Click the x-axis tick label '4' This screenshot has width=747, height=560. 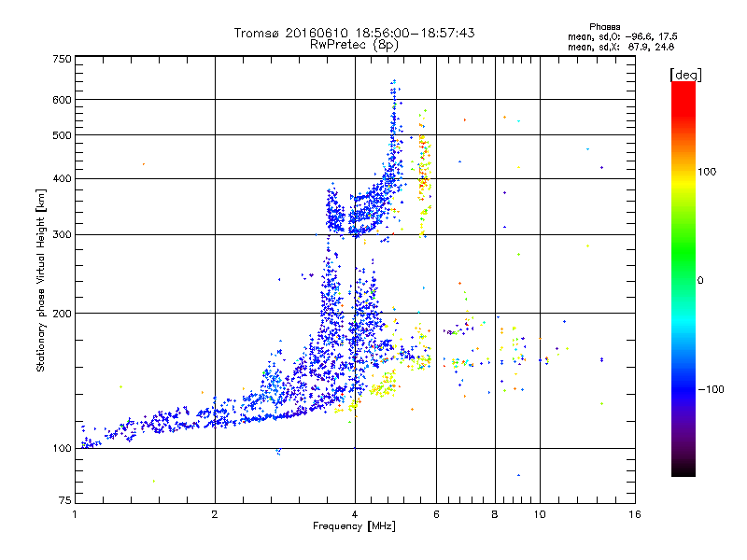tap(355, 514)
